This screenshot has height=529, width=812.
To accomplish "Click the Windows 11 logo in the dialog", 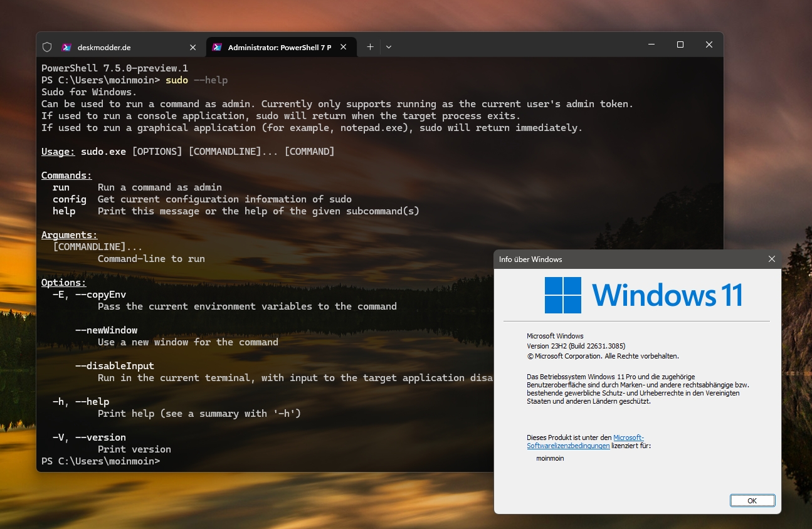I will (x=644, y=295).
